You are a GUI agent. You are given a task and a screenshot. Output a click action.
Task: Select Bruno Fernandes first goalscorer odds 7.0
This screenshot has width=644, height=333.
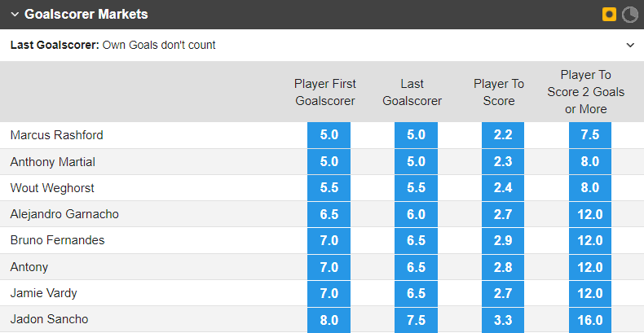coord(329,240)
